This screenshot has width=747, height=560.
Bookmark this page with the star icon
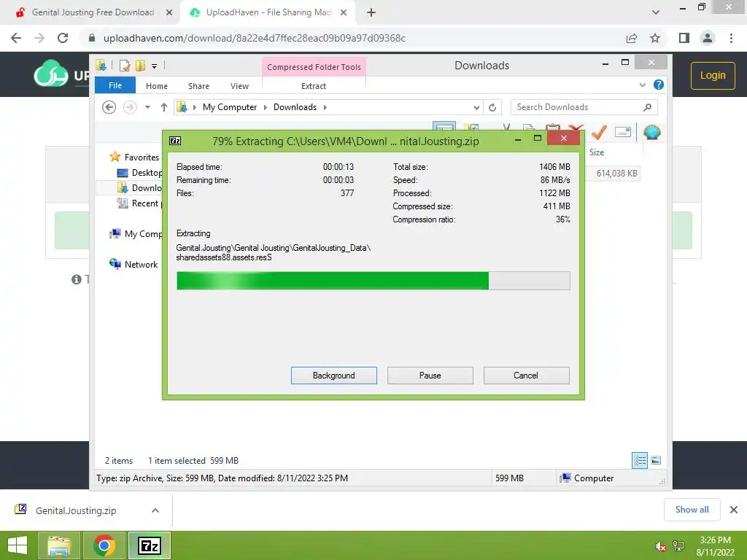(x=655, y=38)
